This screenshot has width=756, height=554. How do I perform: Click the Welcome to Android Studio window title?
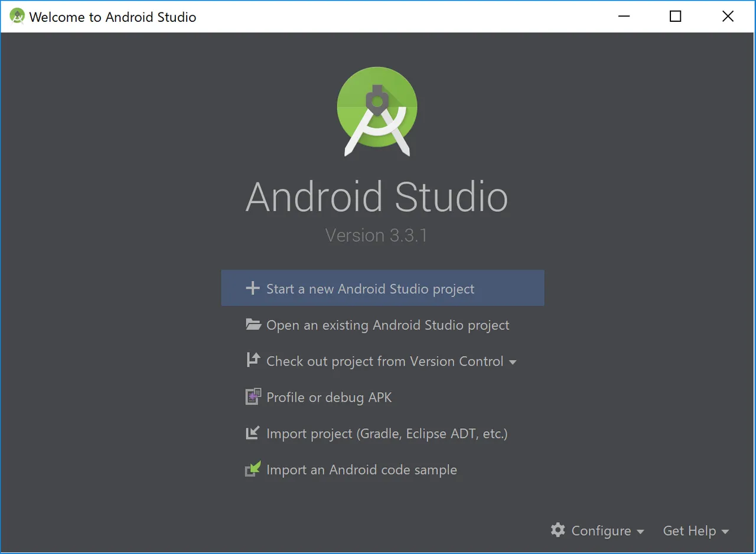[112, 17]
